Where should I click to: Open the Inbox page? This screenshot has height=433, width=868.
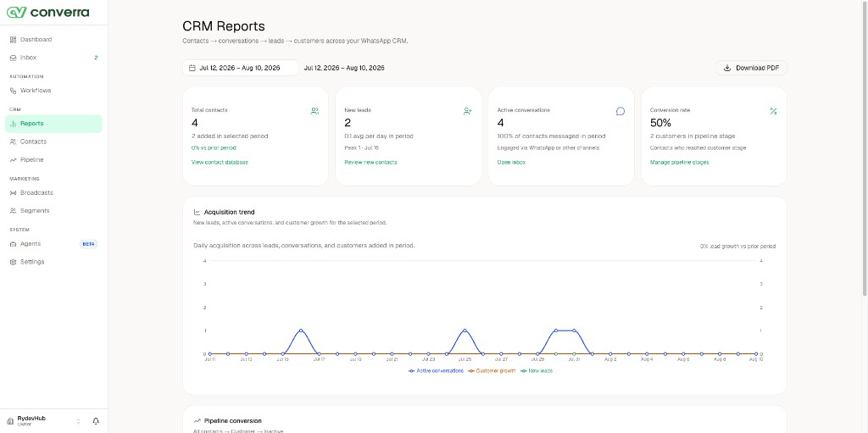53,58
